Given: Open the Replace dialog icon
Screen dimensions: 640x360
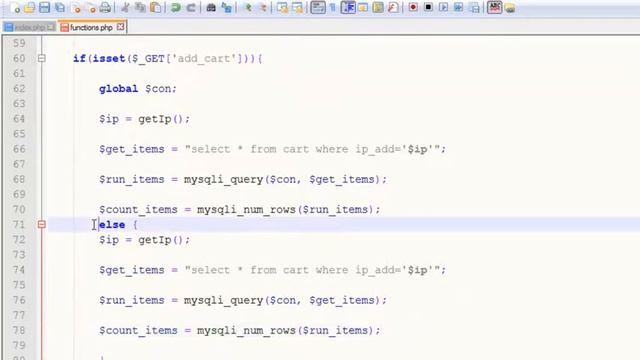Looking at the screenshot, I should (x=226, y=7).
